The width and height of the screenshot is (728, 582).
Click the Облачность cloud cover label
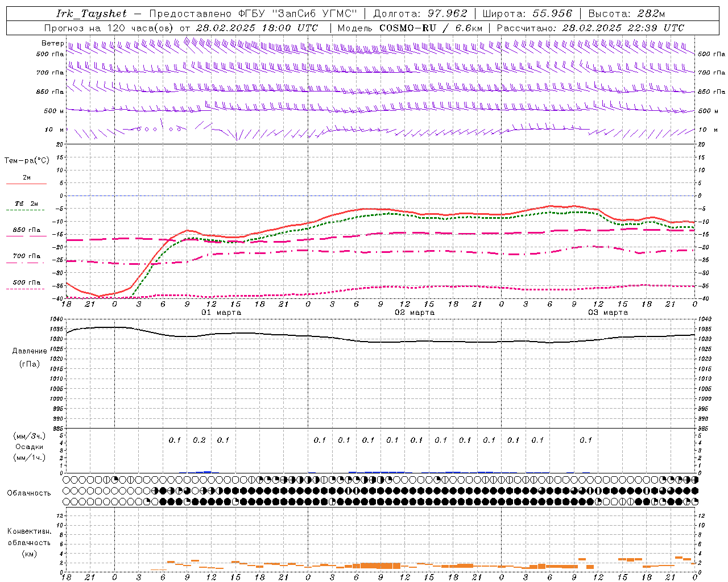click(x=29, y=493)
